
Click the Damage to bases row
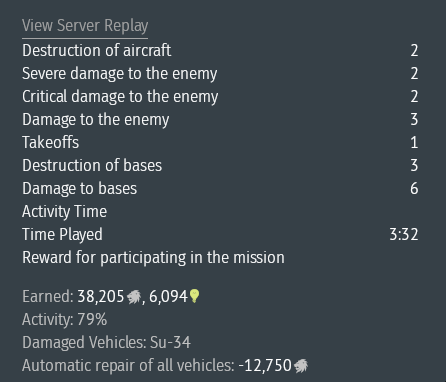220,188
